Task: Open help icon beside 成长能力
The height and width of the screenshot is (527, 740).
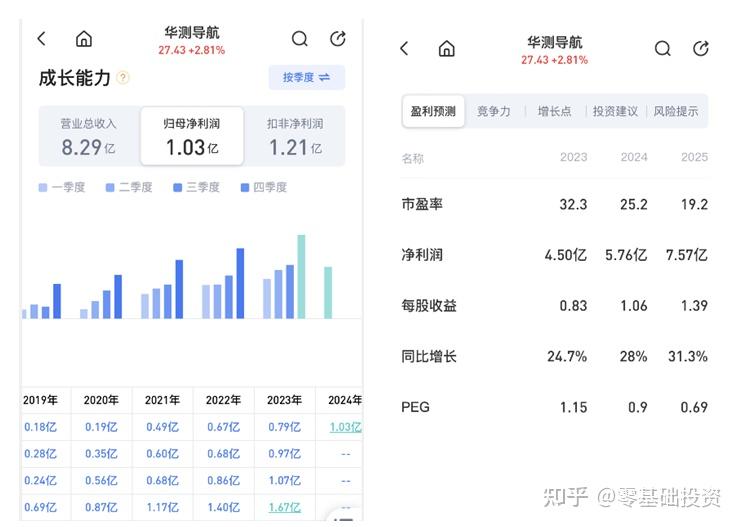Action: tap(123, 77)
